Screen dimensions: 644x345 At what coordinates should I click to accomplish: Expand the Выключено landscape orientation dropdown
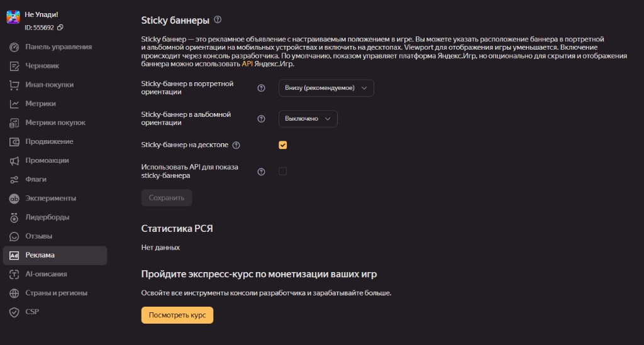pyautogui.click(x=308, y=119)
